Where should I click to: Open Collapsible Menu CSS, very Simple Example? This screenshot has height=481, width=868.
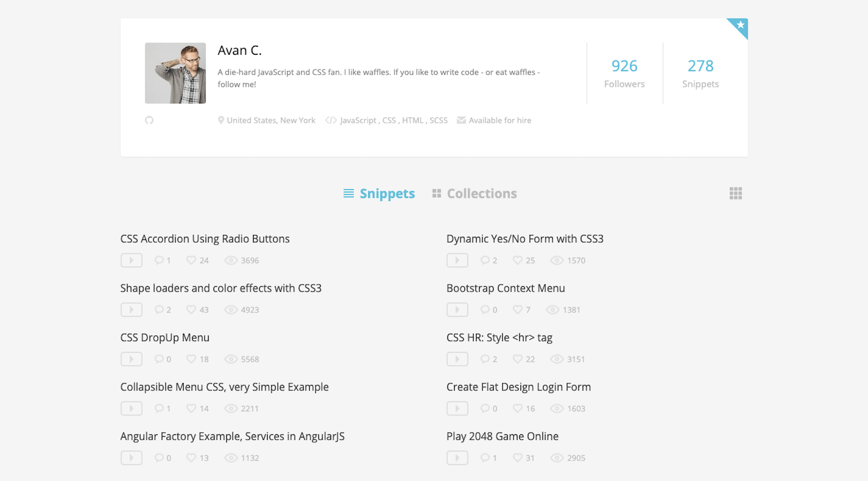[x=224, y=387]
